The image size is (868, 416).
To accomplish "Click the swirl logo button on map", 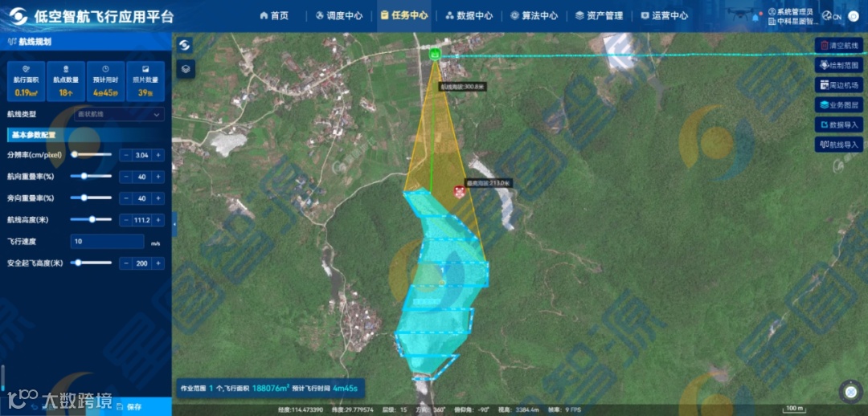I will click(x=186, y=45).
